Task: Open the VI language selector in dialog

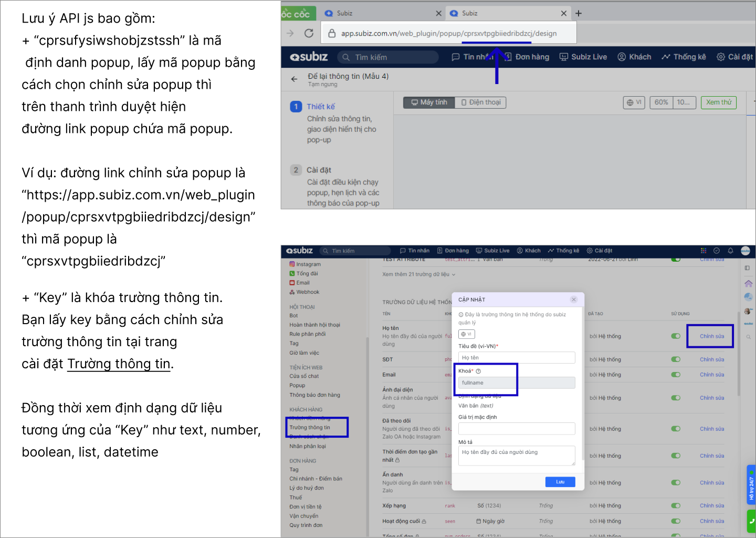Action: tap(466, 334)
